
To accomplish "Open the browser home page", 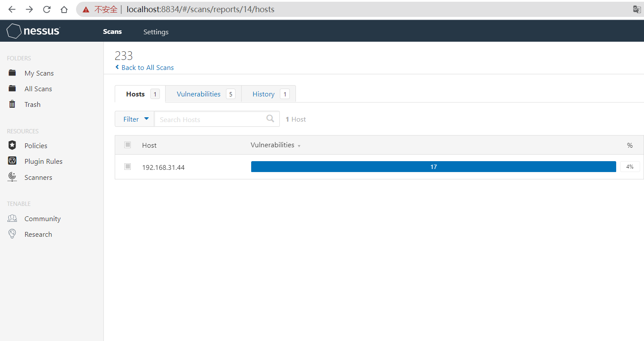I will tap(64, 9).
